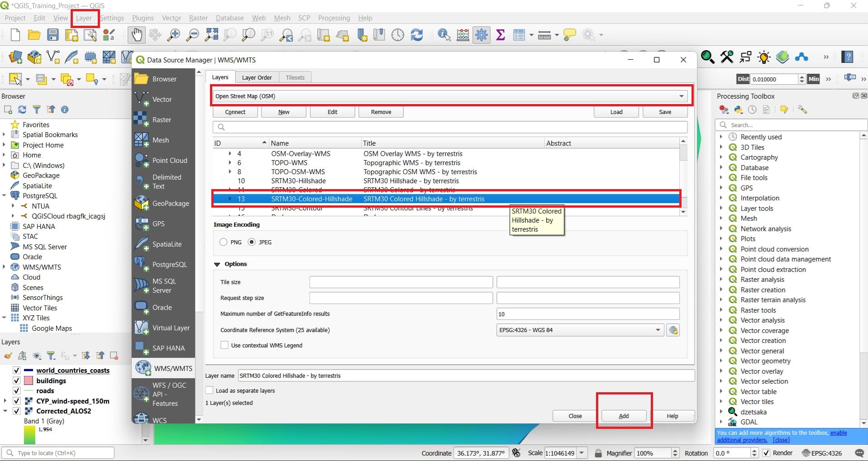Viewport: 868px width, 461px height.
Task: Select the Point Cloud source type
Action: point(163,160)
